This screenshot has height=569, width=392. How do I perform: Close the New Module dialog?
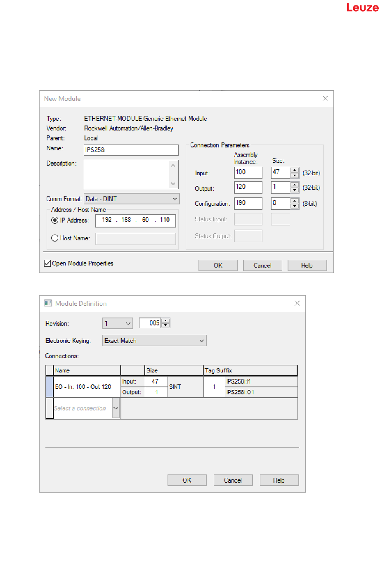(325, 98)
